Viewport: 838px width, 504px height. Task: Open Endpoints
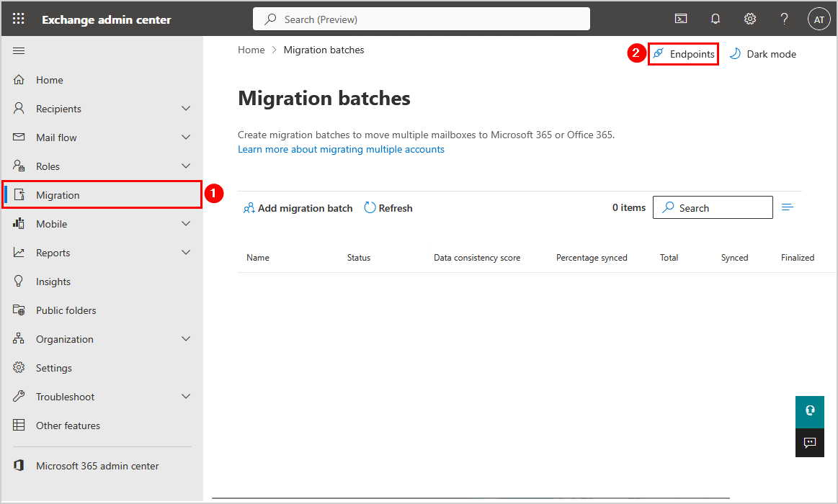(683, 54)
